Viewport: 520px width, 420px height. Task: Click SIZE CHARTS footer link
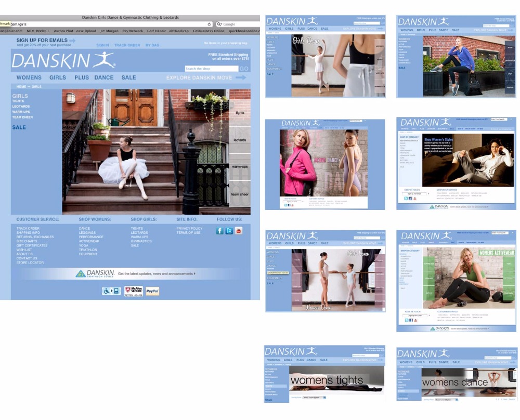click(27, 241)
